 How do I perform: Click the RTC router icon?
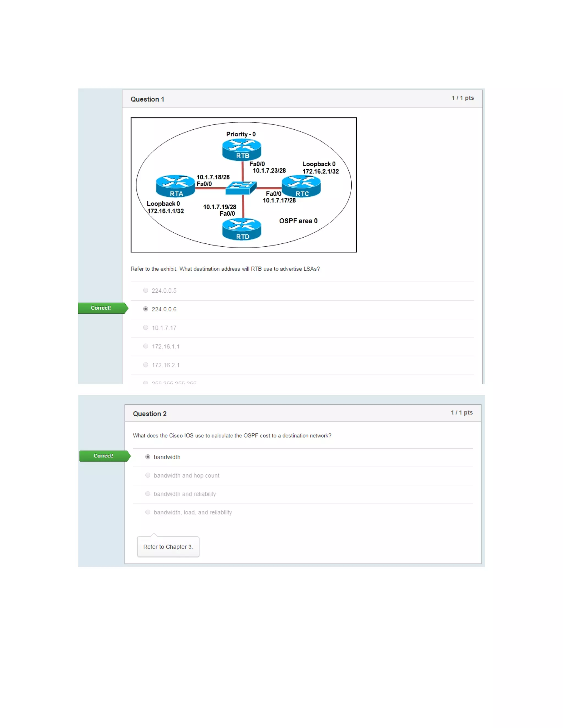coord(301,187)
